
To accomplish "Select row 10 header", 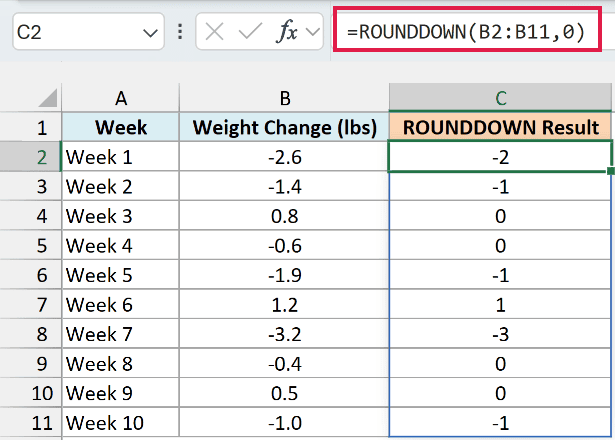I will coord(31,393).
